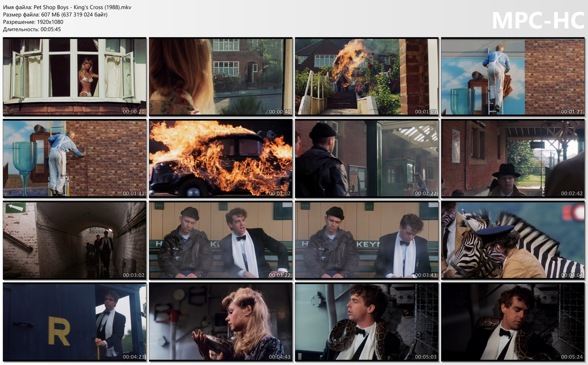Open the burning car thumbnail at 00:02:02
588x365 pixels.
tap(220, 158)
